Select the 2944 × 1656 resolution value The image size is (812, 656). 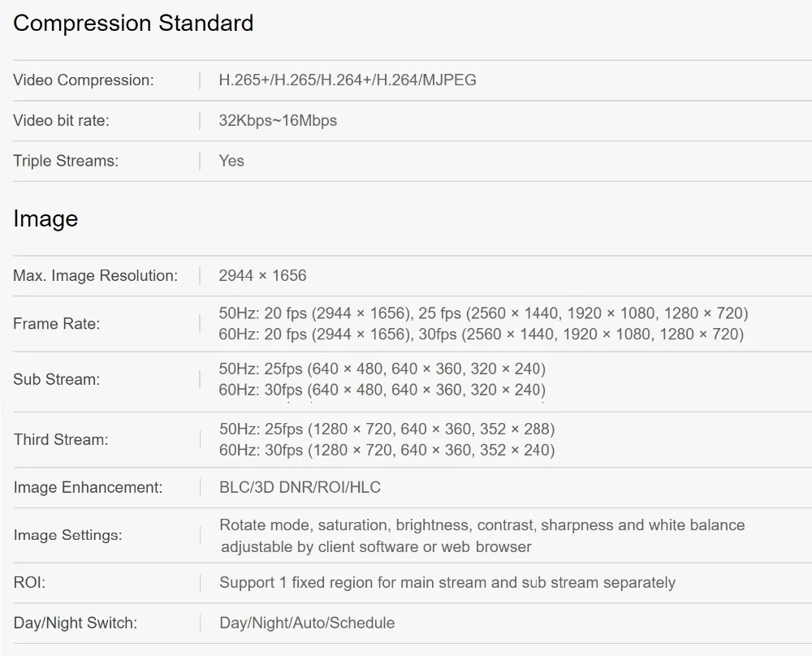pos(262,276)
